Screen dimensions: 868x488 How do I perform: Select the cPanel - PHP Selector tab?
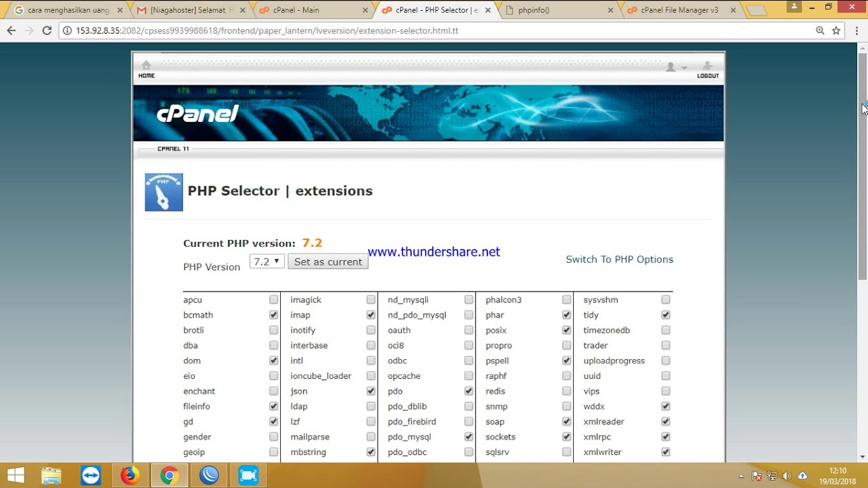tap(437, 10)
